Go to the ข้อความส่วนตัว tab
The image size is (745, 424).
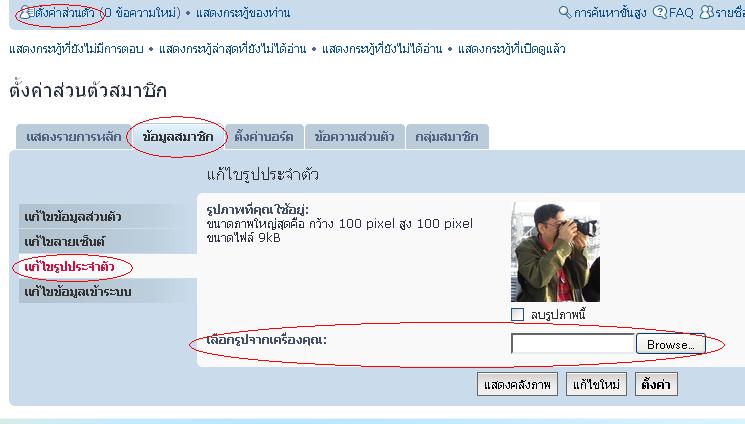pyautogui.click(x=354, y=136)
